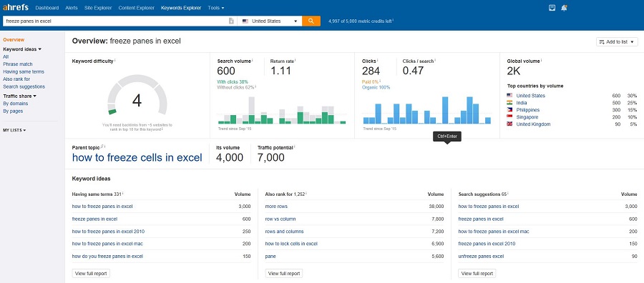This screenshot has height=283, width=644.
Task: Click the Ahrefs logo
Action: 16,7
